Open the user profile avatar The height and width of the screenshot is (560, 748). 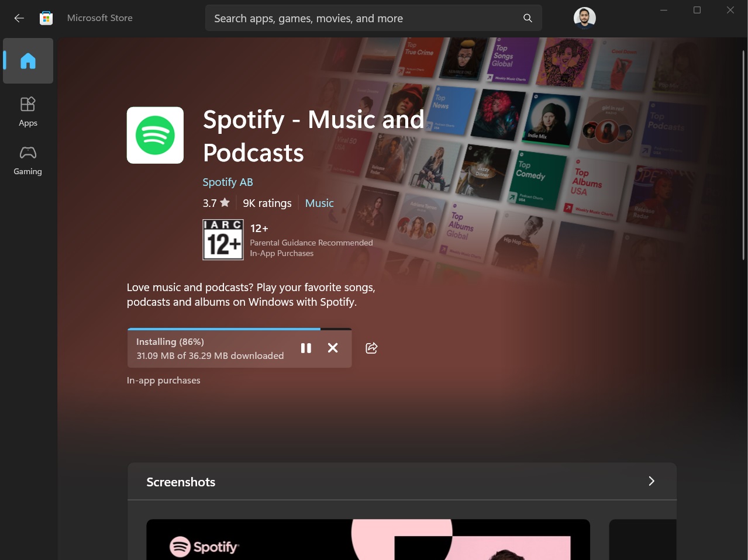pos(584,18)
